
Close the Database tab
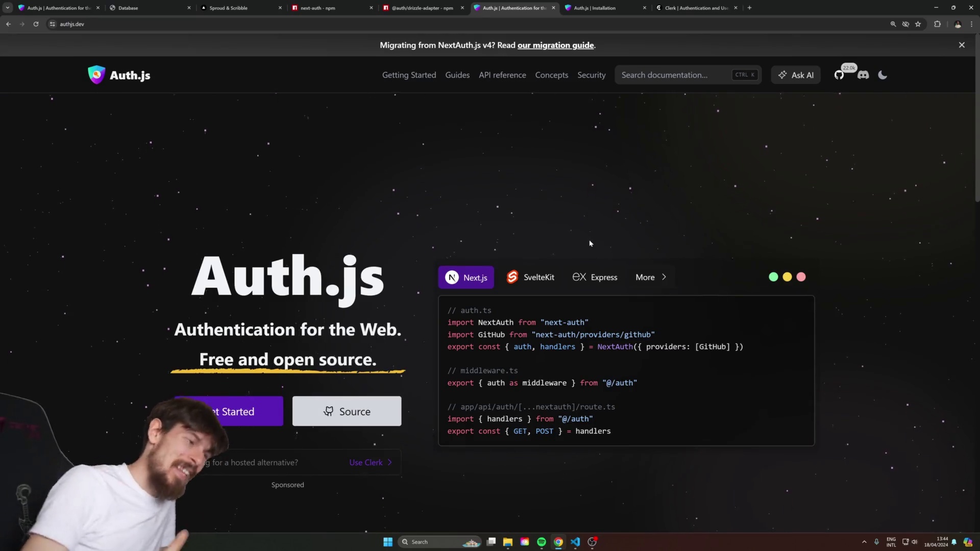(189, 8)
